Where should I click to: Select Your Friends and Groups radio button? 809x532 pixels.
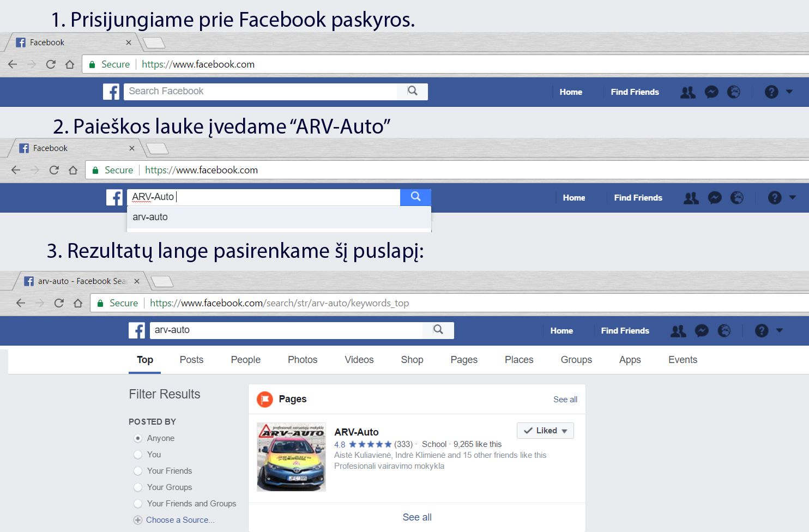pos(138,504)
